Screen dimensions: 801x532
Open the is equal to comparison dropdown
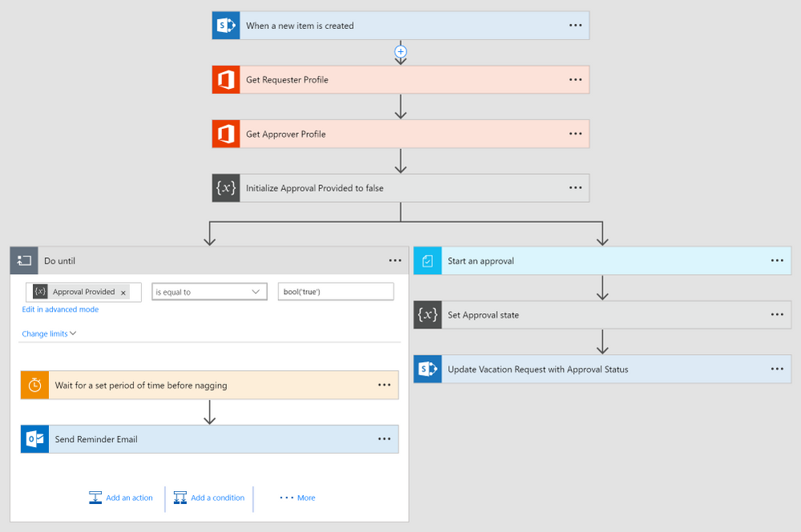(208, 291)
